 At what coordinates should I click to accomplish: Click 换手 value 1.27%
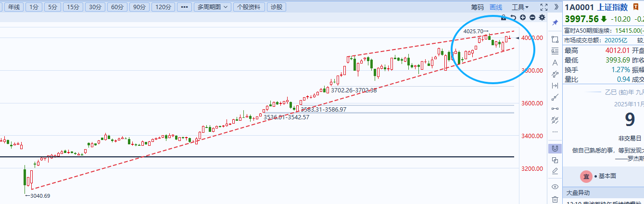620,70
